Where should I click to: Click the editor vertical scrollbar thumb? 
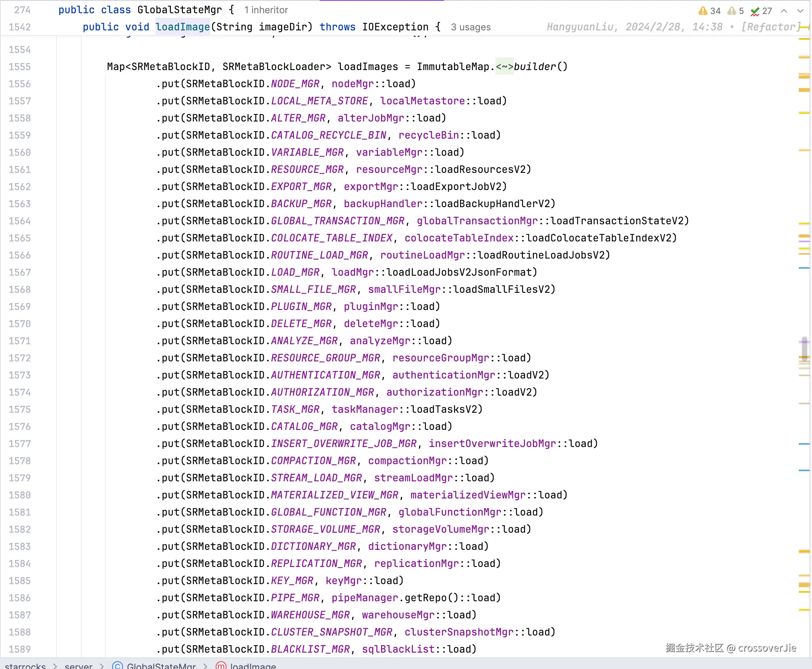pyautogui.click(x=804, y=348)
